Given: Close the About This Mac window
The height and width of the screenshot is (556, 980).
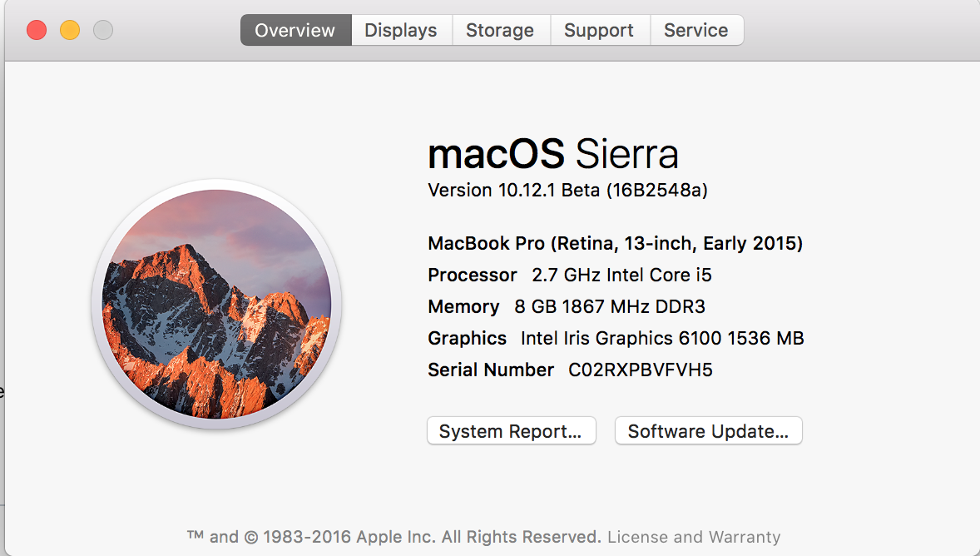Looking at the screenshot, I should (37, 31).
